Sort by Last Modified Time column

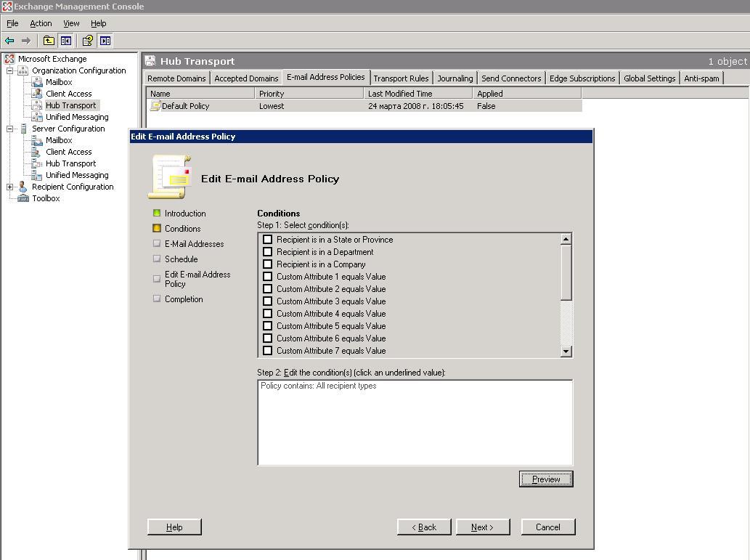[418, 93]
